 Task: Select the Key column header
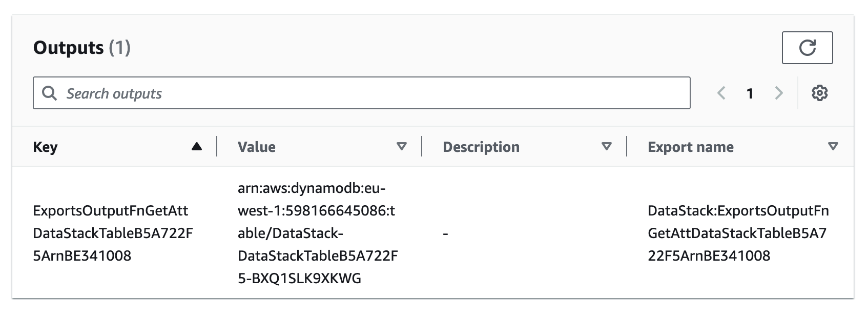coord(45,147)
